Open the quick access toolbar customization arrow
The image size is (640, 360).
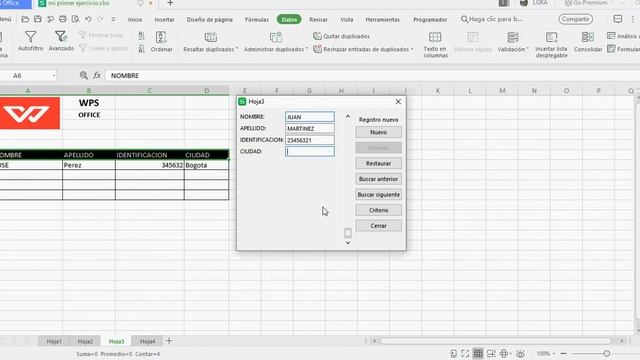coord(113,19)
